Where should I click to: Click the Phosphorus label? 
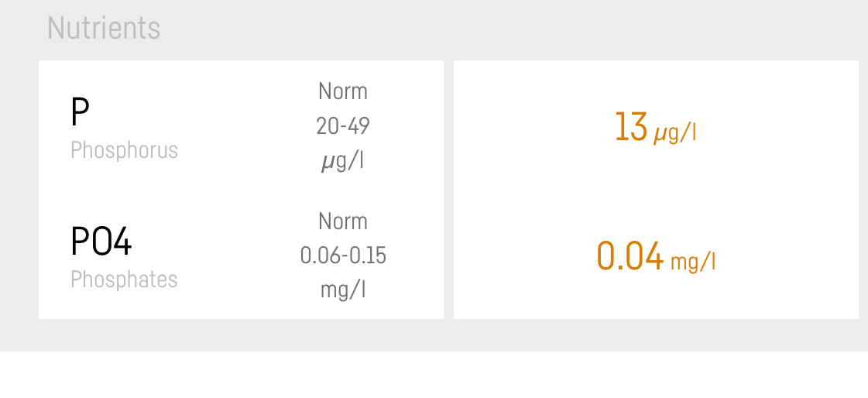(x=124, y=150)
